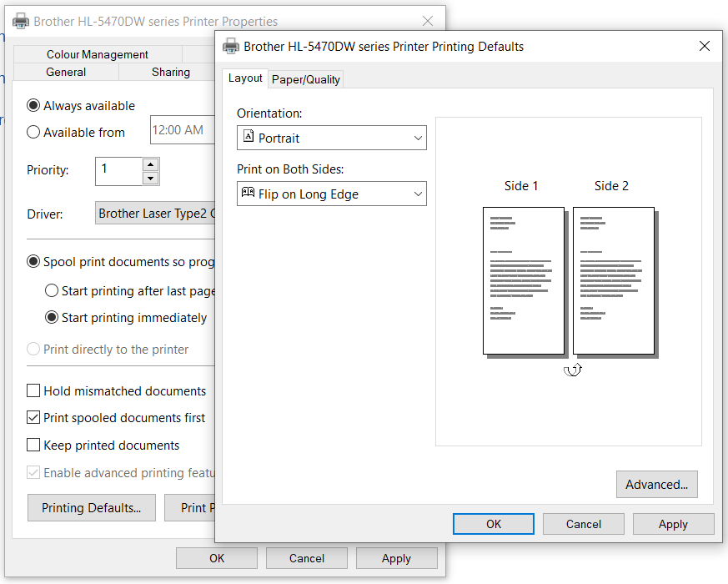Uncheck Print spooled documents first
728x584 pixels.
(33, 418)
